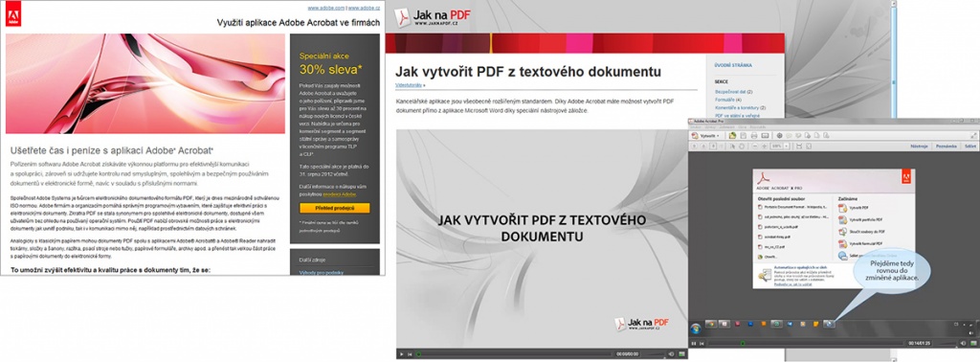Click the zoom out minus icon in Acrobat
The width and height of the screenshot is (980, 362).
[x=755, y=146]
